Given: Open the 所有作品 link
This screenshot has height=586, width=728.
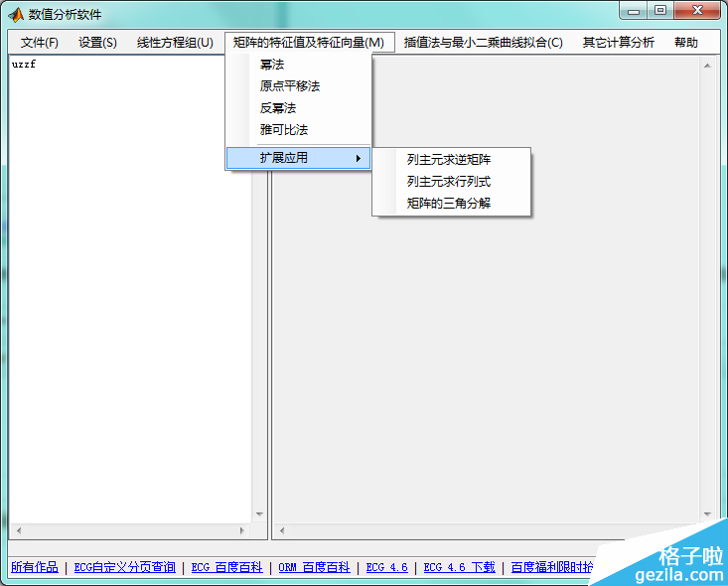Looking at the screenshot, I should click(x=34, y=567).
